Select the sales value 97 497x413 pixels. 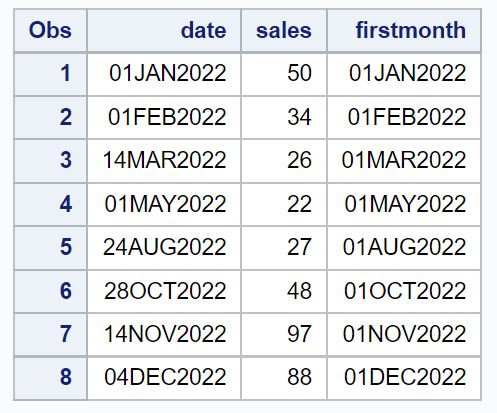[284, 334]
